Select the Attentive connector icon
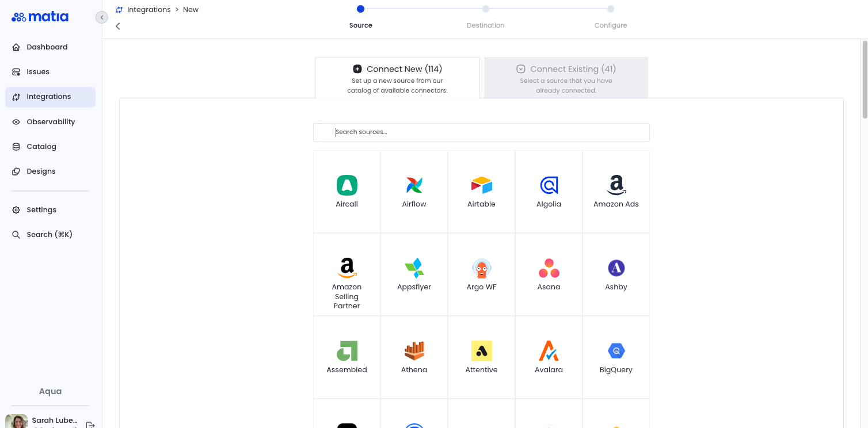The height and width of the screenshot is (428, 868). coord(482,351)
